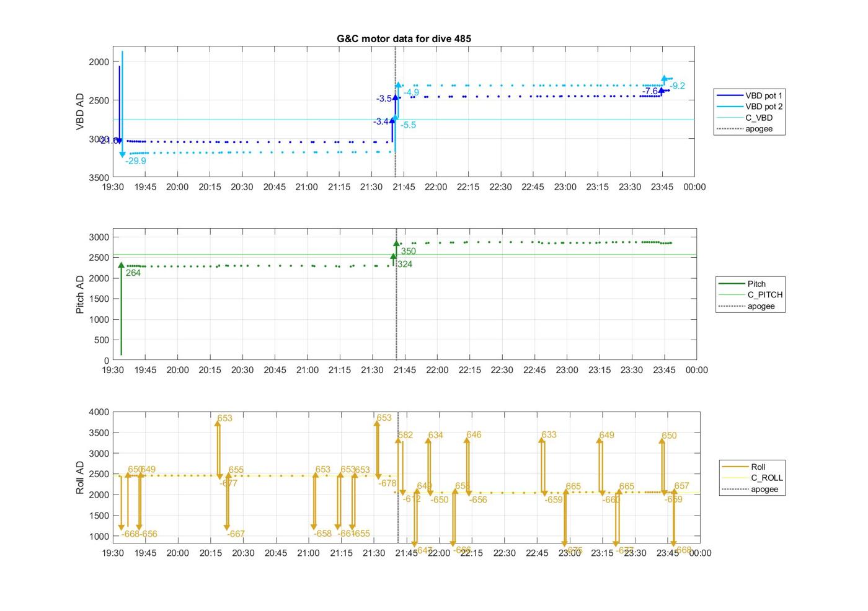This screenshot has width=868, height=611.
Task: Click the 'Pitch AD' y-axis label
Action: pos(80,295)
